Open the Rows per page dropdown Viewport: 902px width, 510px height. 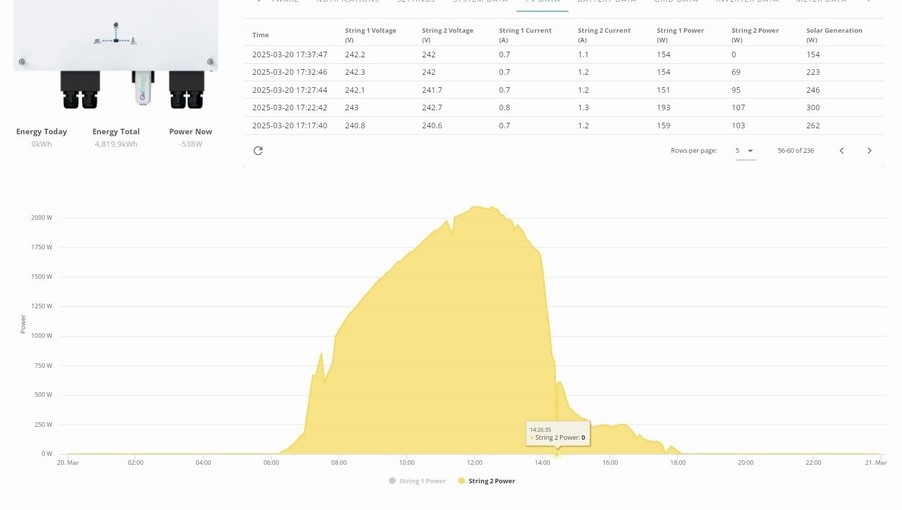746,151
